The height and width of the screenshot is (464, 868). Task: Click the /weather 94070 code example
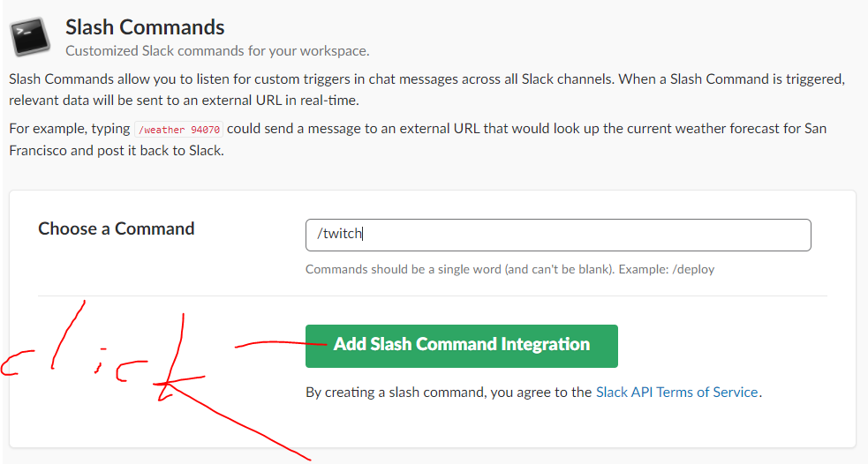click(x=178, y=130)
